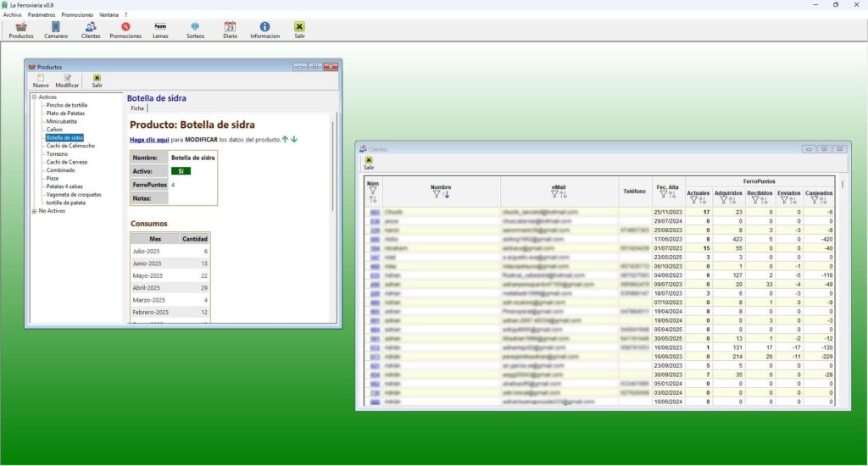
Task: Open the Clientes module from main toolbar
Action: (90, 31)
